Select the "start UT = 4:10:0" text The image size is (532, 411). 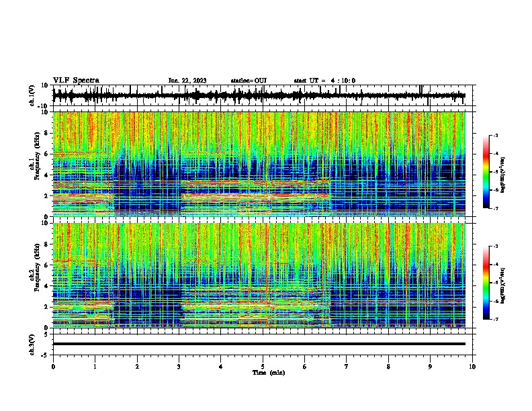(x=324, y=81)
